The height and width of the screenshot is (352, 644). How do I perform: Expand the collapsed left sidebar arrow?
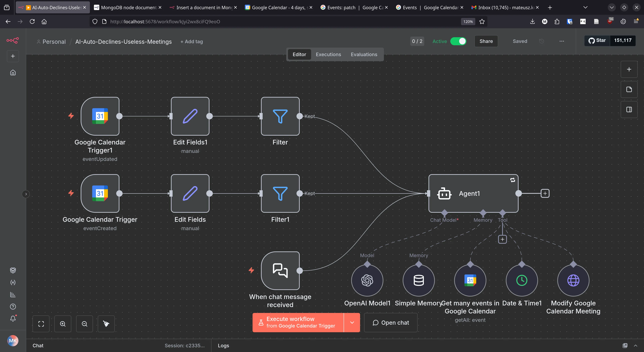click(26, 194)
